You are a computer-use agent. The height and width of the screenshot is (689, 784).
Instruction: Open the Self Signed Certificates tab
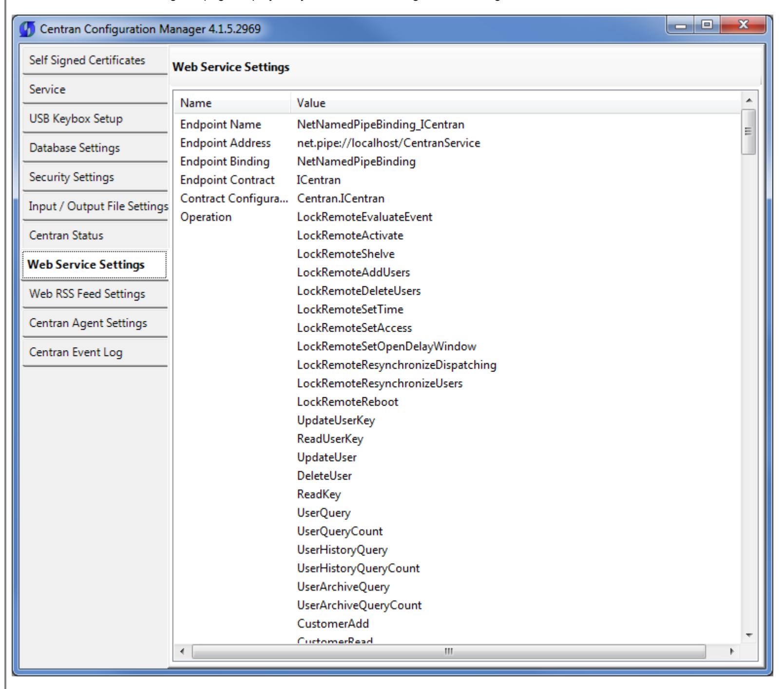(95, 60)
